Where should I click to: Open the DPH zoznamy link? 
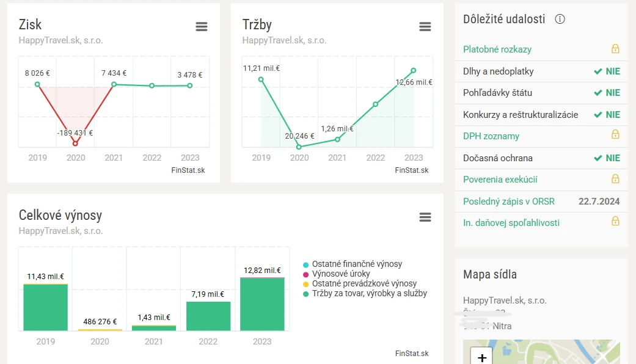[x=491, y=136]
